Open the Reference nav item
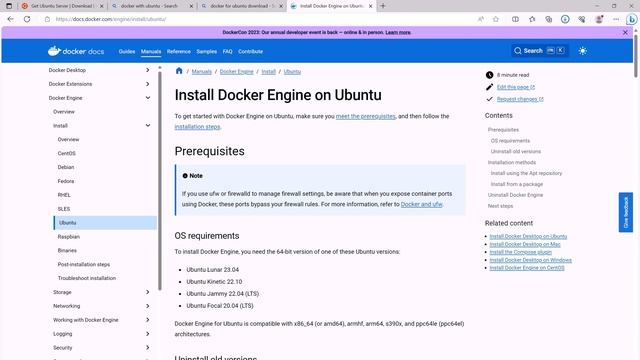The image size is (640, 360). tap(179, 51)
